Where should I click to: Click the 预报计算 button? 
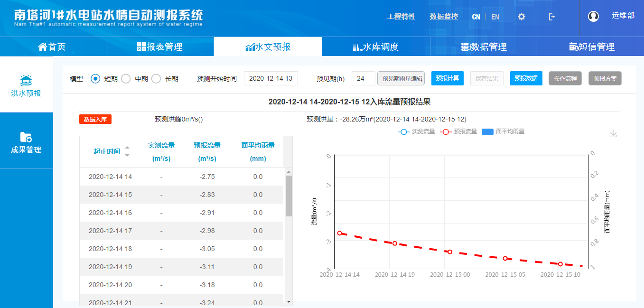point(448,78)
